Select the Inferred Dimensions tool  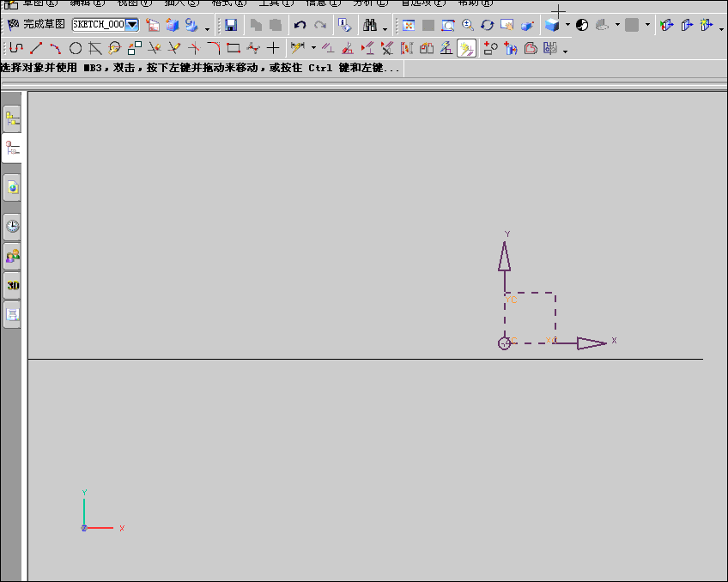(297, 48)
